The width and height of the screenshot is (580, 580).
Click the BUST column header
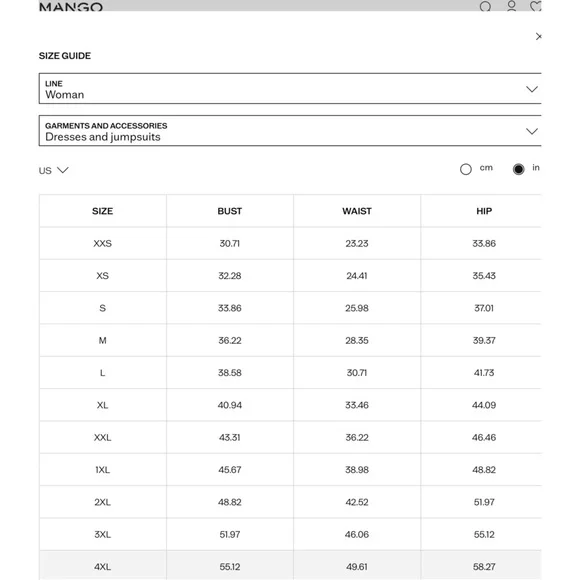230,211
